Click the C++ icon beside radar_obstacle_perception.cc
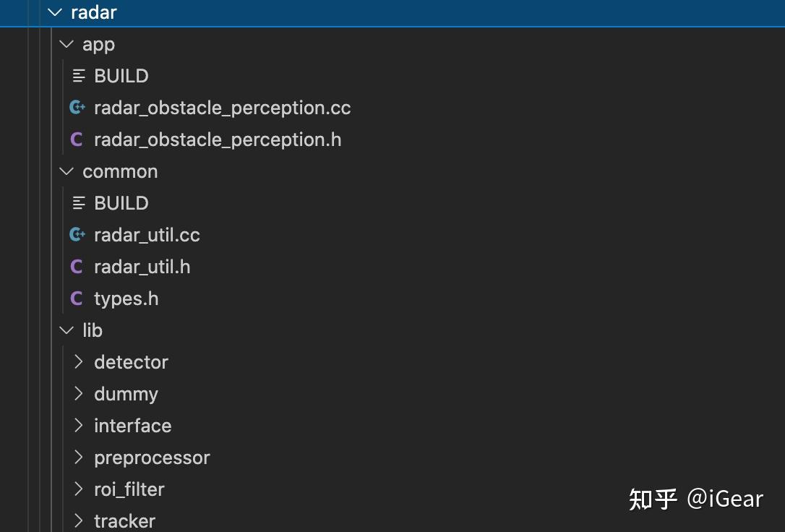The width and height of the screenshot is (785, 532). [x=77, y=108]
